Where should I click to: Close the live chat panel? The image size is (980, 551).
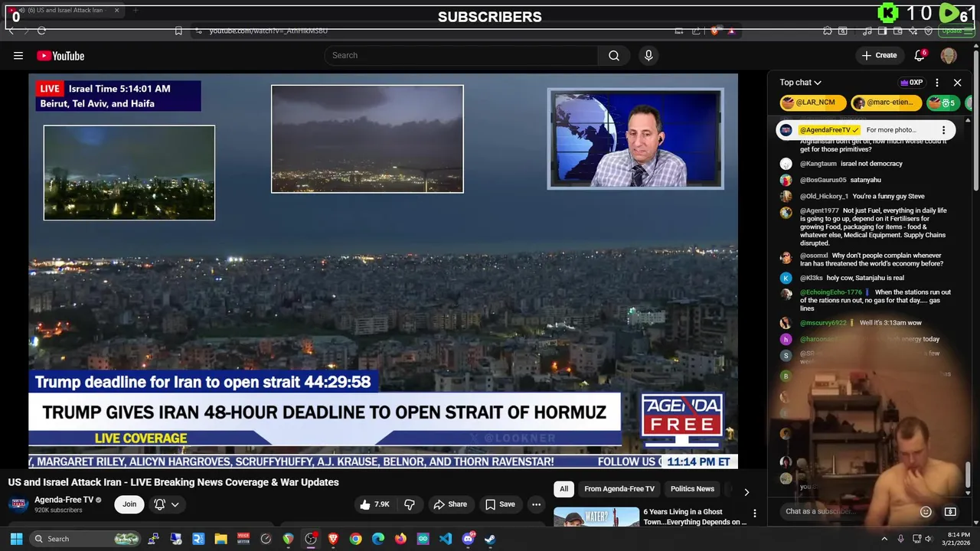[x=957, y=83]
